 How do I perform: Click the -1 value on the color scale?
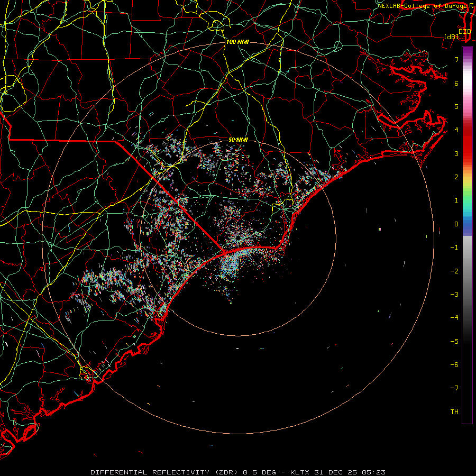(454, 248)
